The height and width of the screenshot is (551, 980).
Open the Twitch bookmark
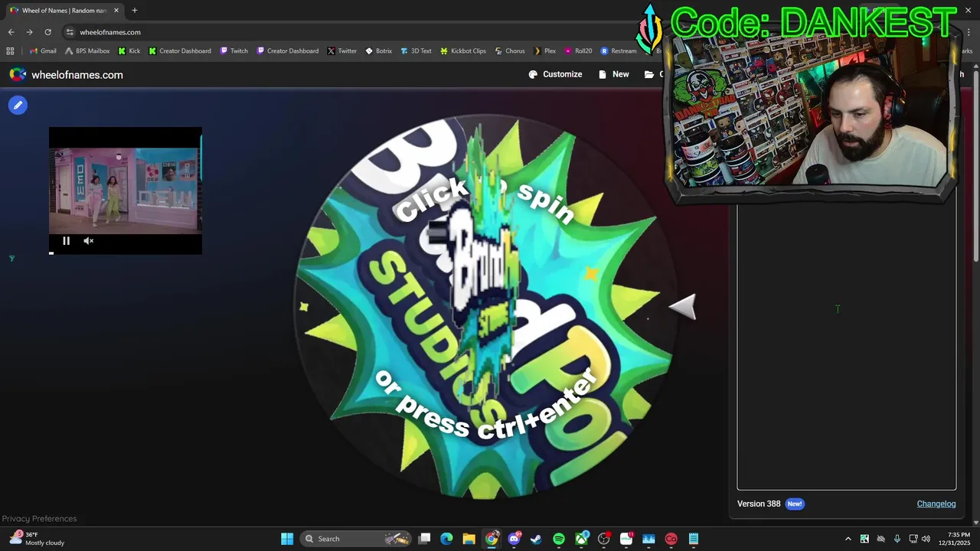point(234,51)
